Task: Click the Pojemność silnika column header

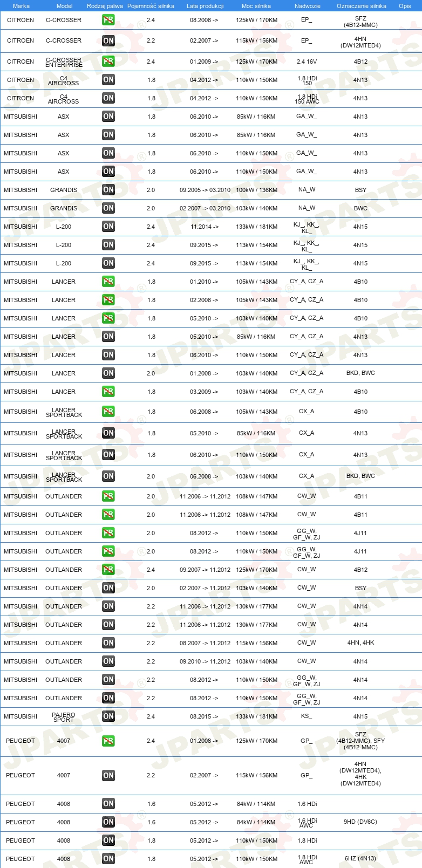Action: point(151,6)
